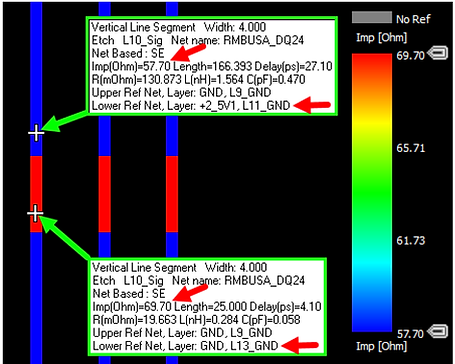Click the red segment of the rightmost trace
The image size is (455, 364).
(172, 194)
